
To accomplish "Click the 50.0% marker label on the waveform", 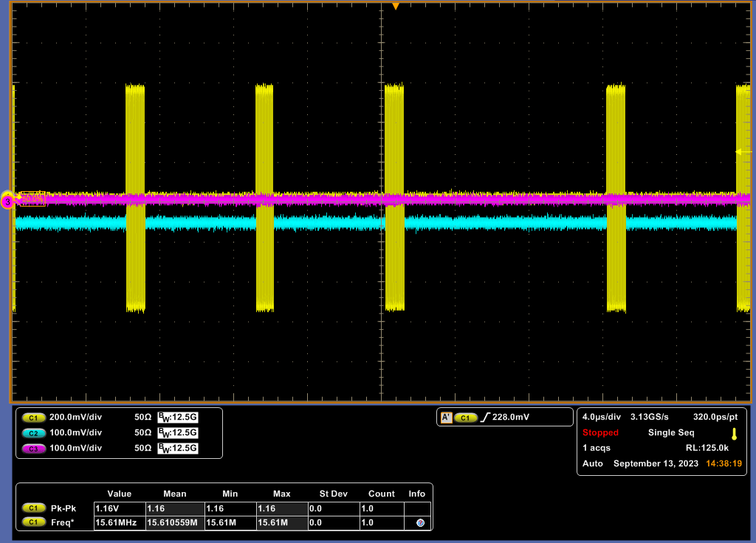I will pos(32,198).
